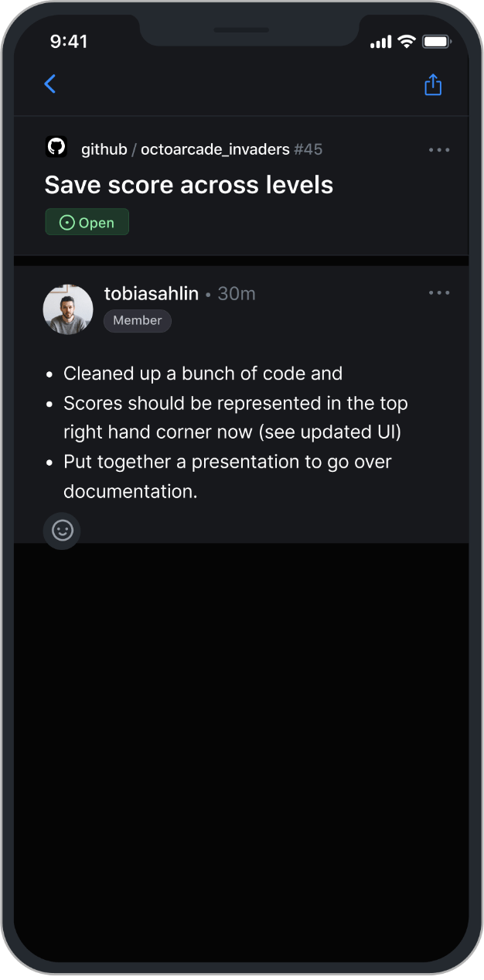
Task: Tap the green Open status badge
Action: click(x=87, y=223)
